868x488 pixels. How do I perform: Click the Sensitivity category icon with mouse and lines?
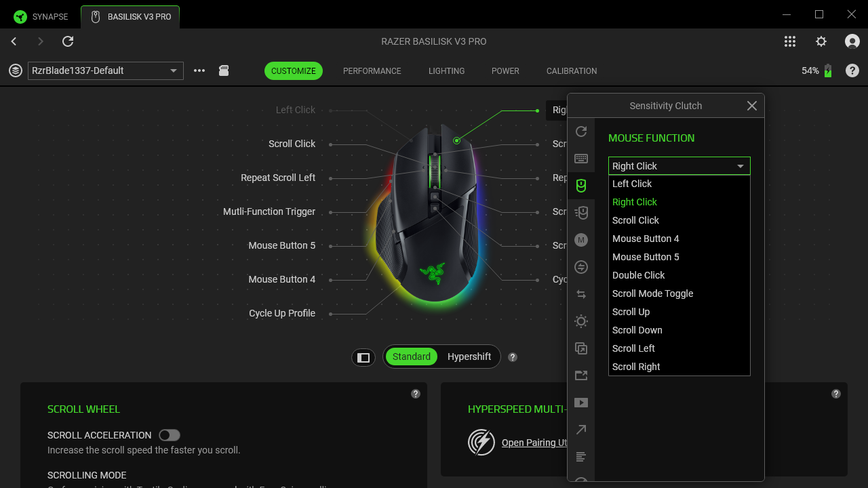point(580,213)
